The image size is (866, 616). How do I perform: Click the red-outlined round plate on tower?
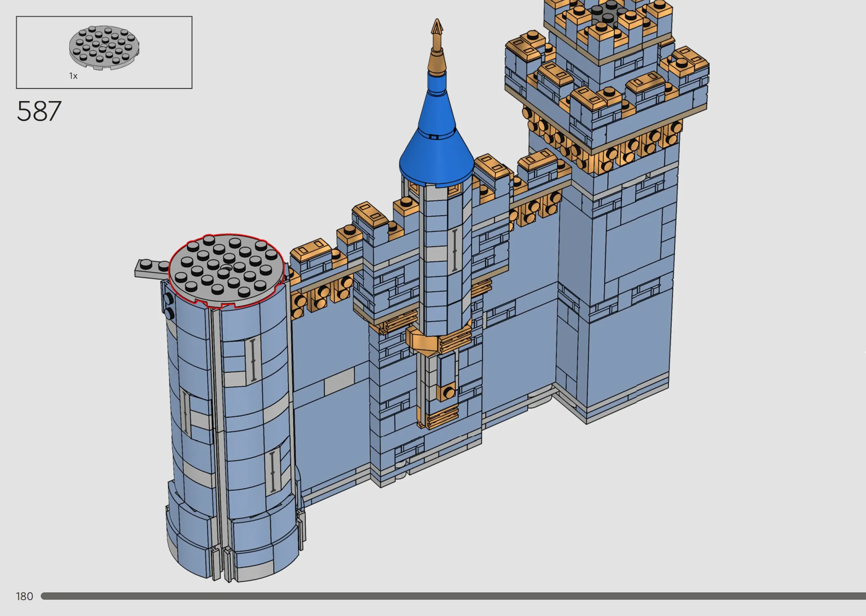[226, 271]
